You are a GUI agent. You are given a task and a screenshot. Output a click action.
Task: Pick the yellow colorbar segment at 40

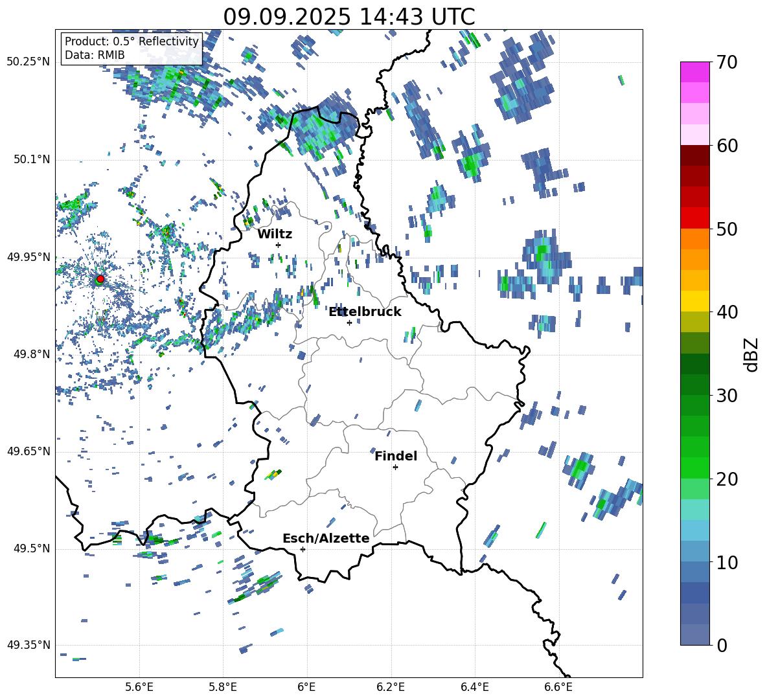coord(694,301)
